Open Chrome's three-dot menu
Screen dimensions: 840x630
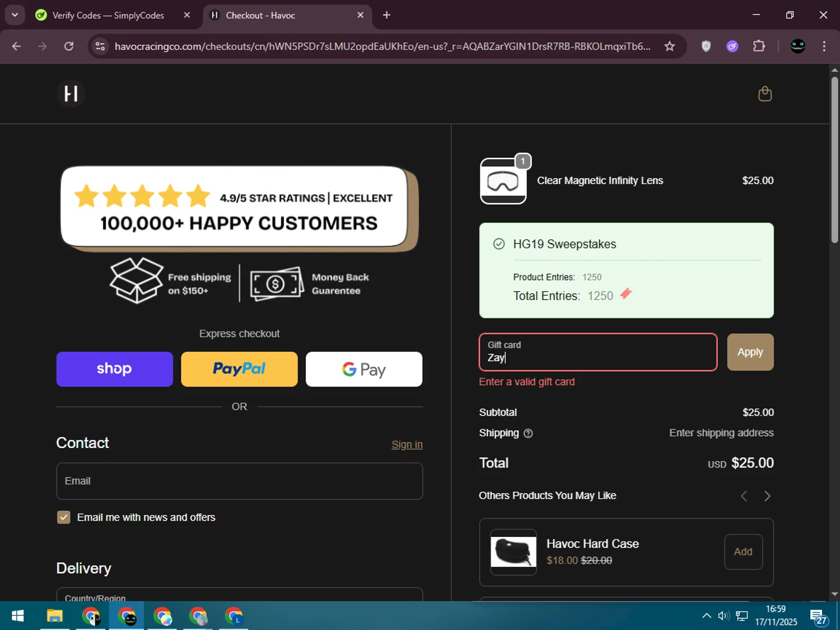pyautogui.click(x=824, y=46)
